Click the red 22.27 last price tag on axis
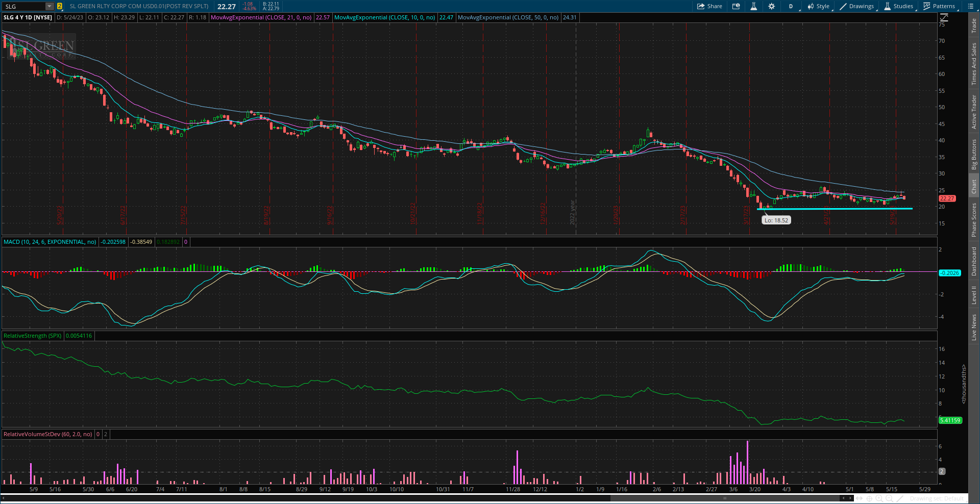This screenshot has width=980, height=504. coord(947,198)
